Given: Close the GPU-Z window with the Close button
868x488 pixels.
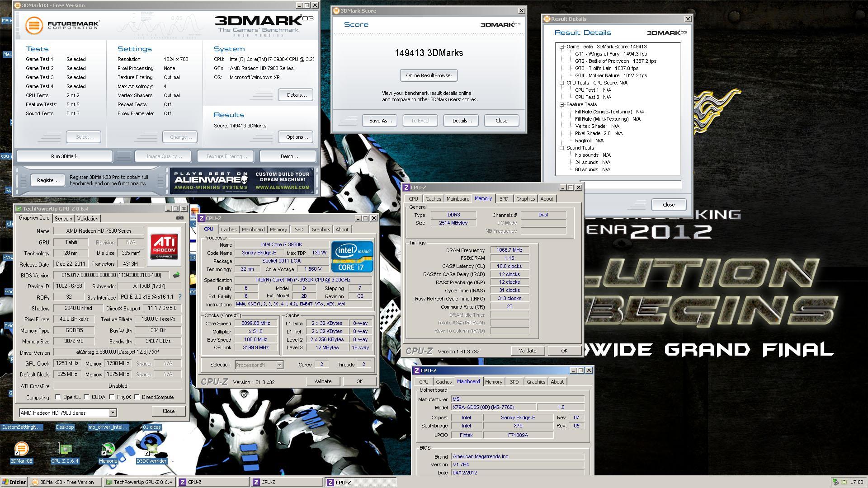Looking at the screenshot, I should tap(168, 411).
